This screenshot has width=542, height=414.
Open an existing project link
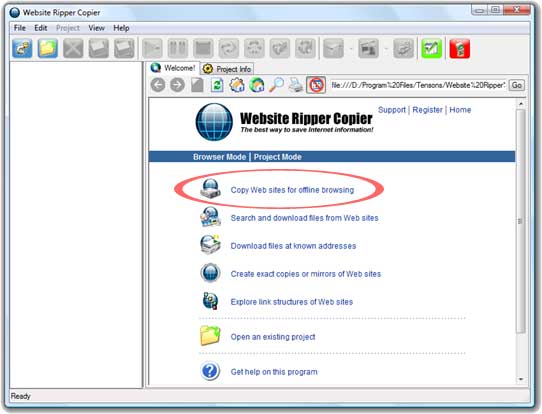tap(273, 337)
